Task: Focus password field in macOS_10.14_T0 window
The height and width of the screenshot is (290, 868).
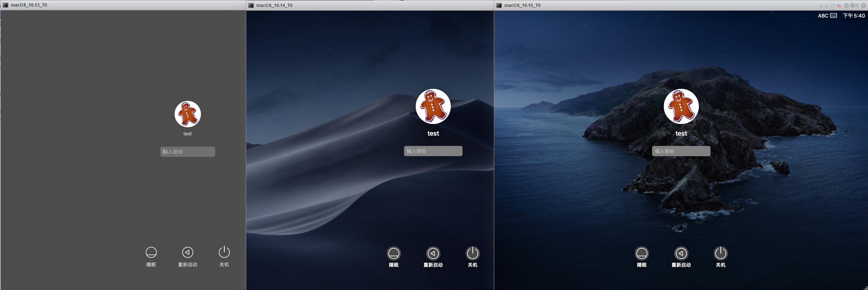Action: [x=433, y=151]
